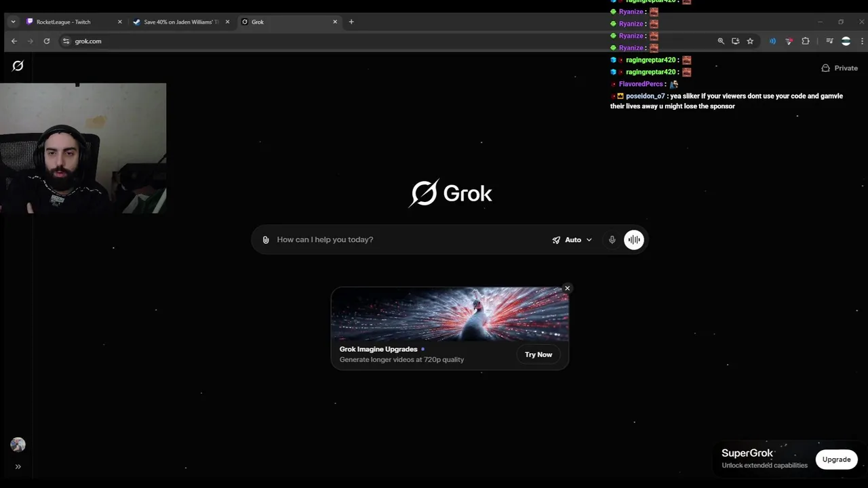
Task: Click the red-dot extension icon
Action: [x=789, y=41]
